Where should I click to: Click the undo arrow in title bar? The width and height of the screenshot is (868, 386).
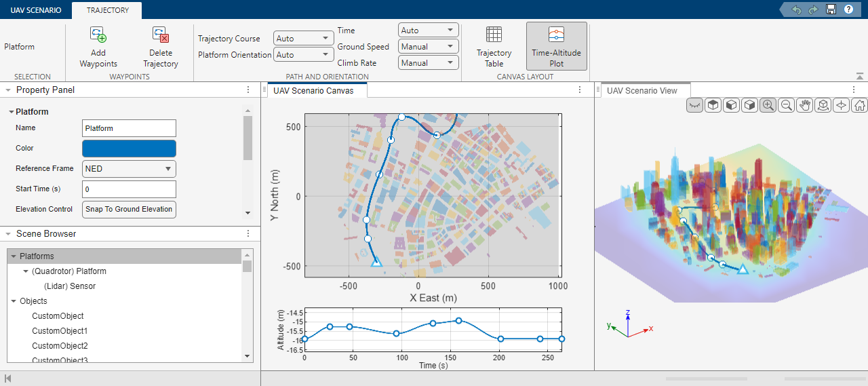tap(797, 9)
